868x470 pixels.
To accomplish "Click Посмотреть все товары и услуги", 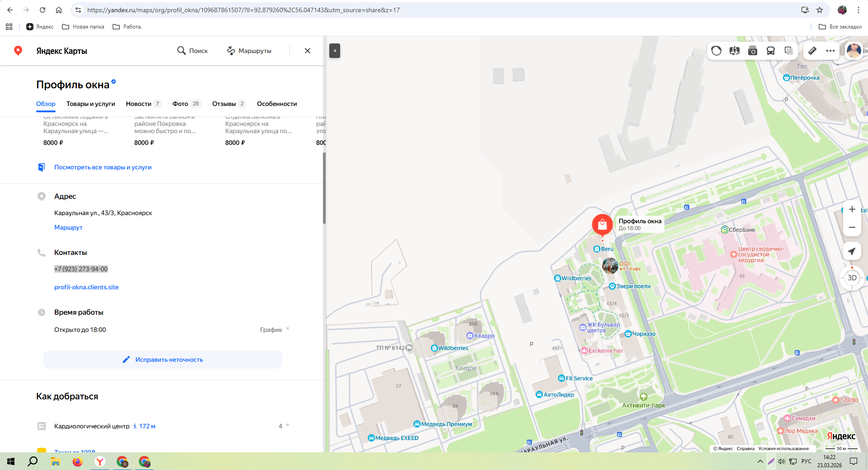I will click(x=103, y=167).
